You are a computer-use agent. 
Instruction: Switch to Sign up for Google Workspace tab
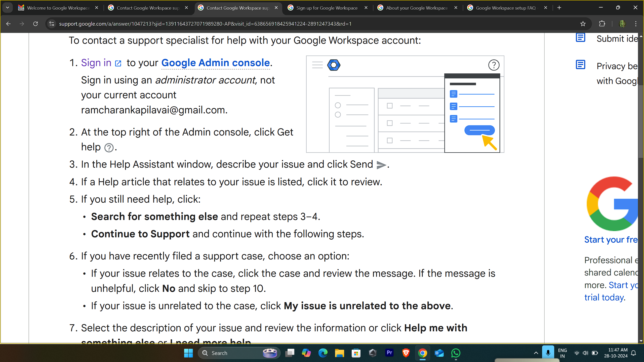327,8
